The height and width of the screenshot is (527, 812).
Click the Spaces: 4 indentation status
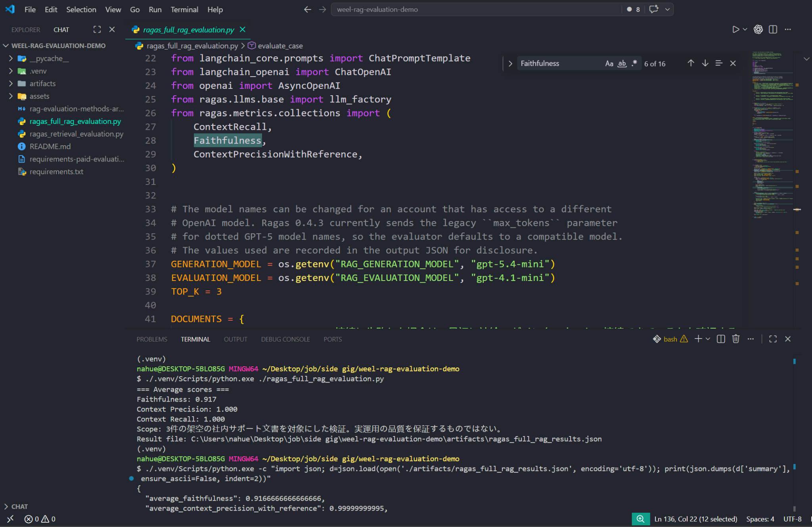tap(760, 519)
